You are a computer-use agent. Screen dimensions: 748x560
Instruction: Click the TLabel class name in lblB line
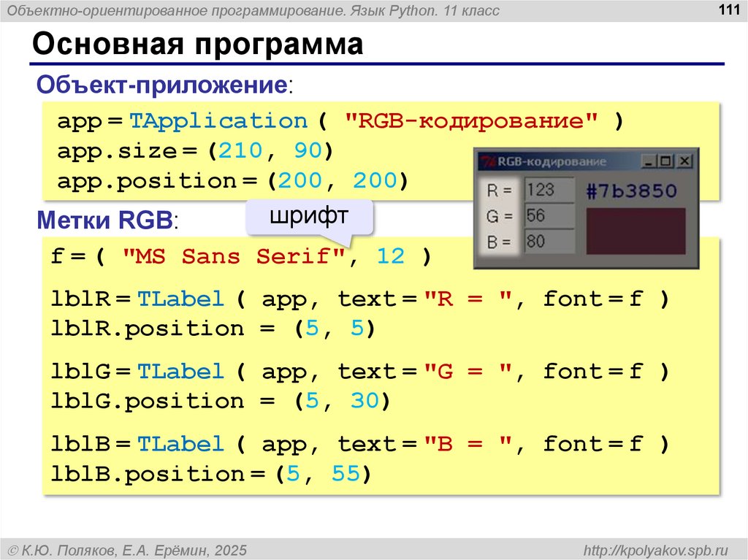click(x=181, y=444)
